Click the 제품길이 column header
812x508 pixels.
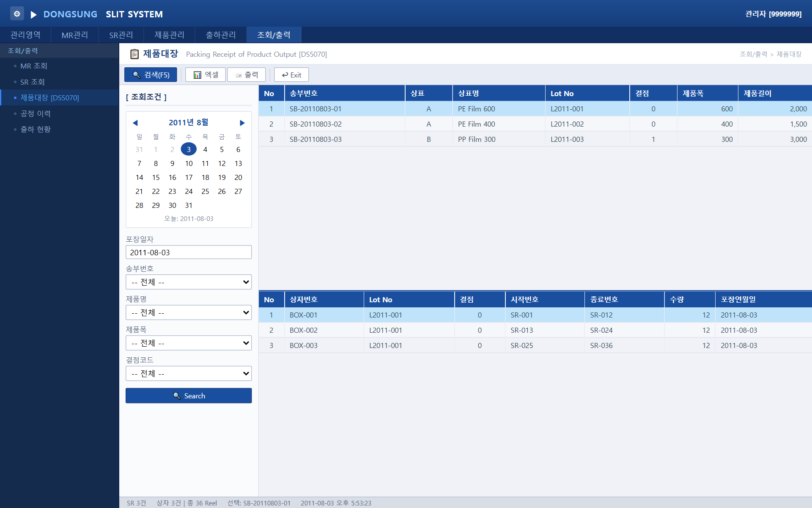[775, 94]
